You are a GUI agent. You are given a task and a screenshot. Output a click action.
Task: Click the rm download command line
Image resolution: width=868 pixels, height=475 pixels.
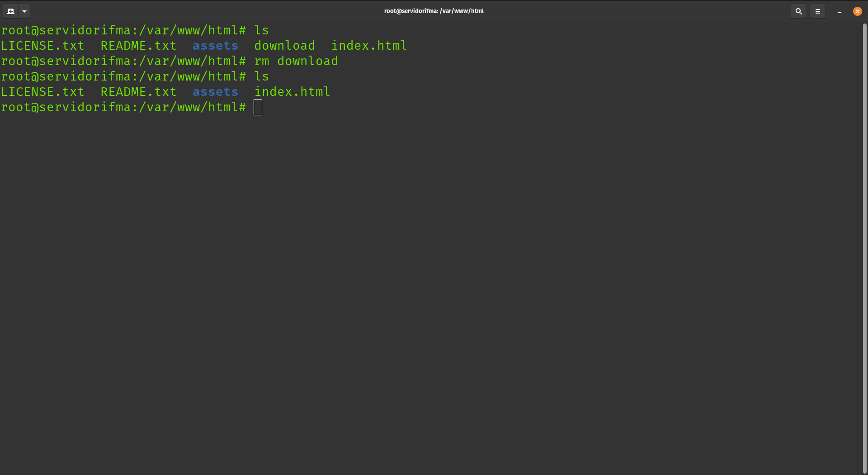296,61
